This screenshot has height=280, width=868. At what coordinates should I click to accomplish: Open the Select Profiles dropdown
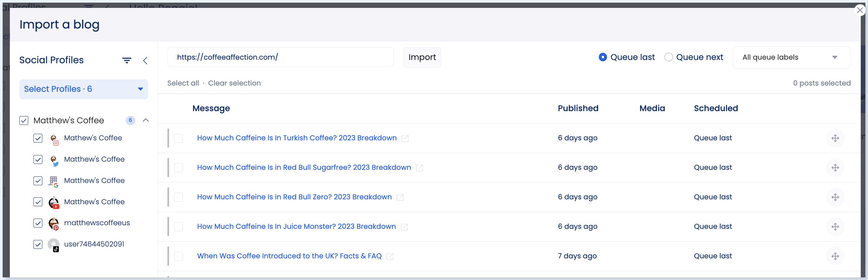pyautogui.click(x=84, y=89)
